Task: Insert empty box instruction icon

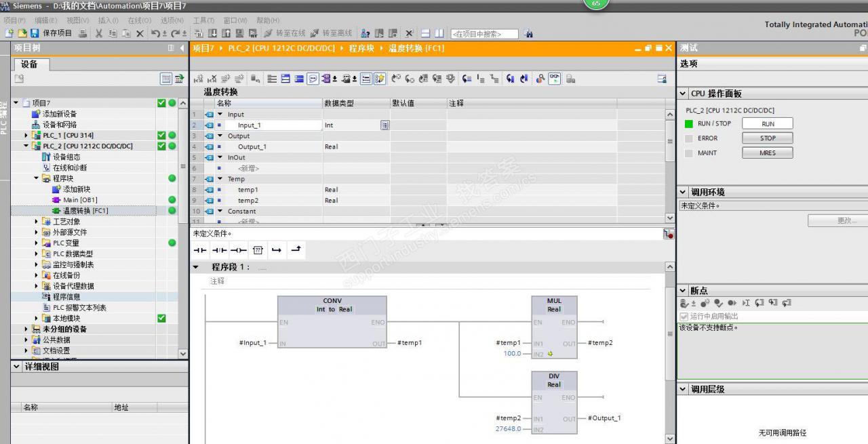Action: tap(257, 250)
